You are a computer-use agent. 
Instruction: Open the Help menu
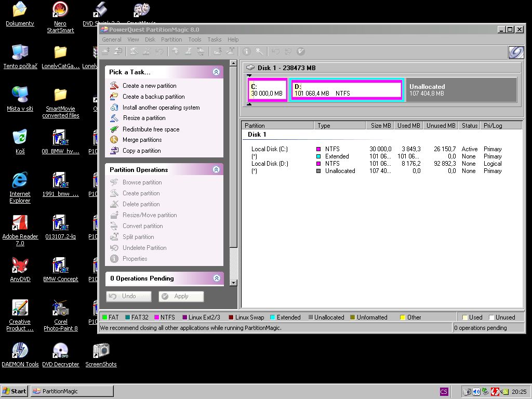(233, 39)
